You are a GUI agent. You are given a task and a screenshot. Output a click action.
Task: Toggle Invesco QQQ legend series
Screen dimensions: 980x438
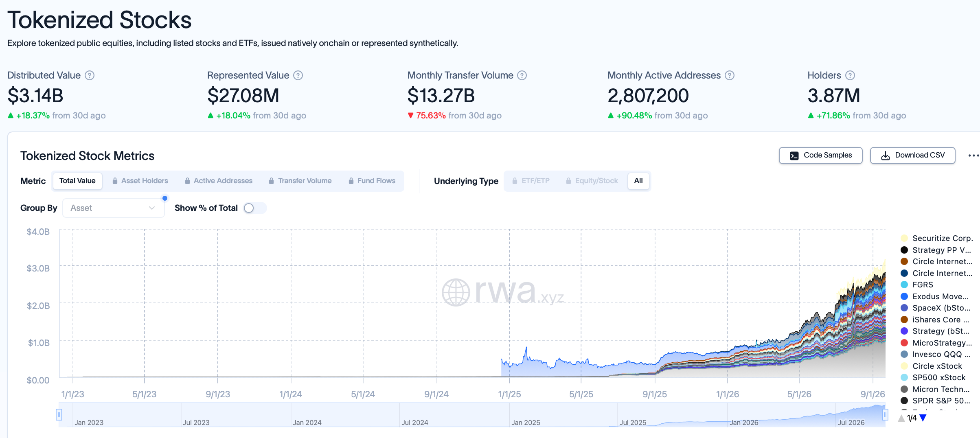[936, 354]
